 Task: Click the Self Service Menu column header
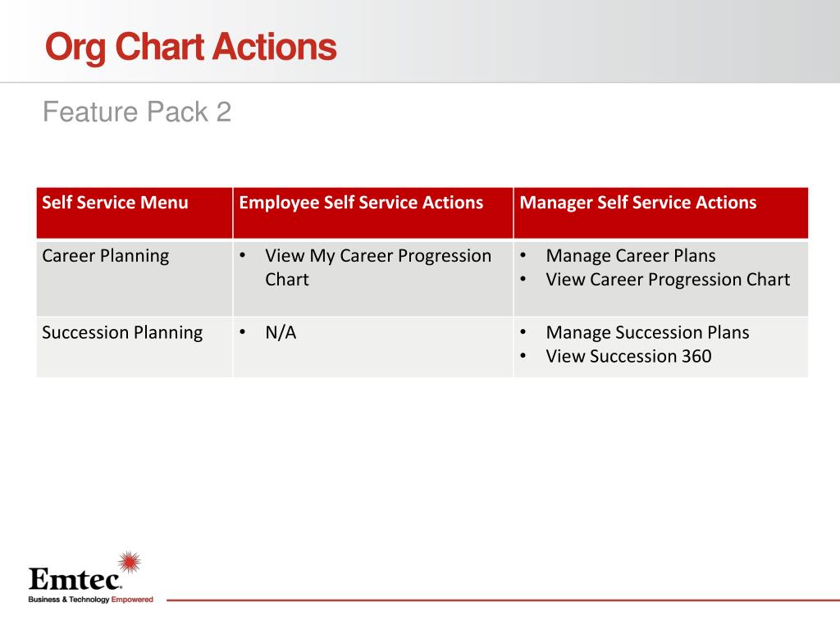click(115, 203)
